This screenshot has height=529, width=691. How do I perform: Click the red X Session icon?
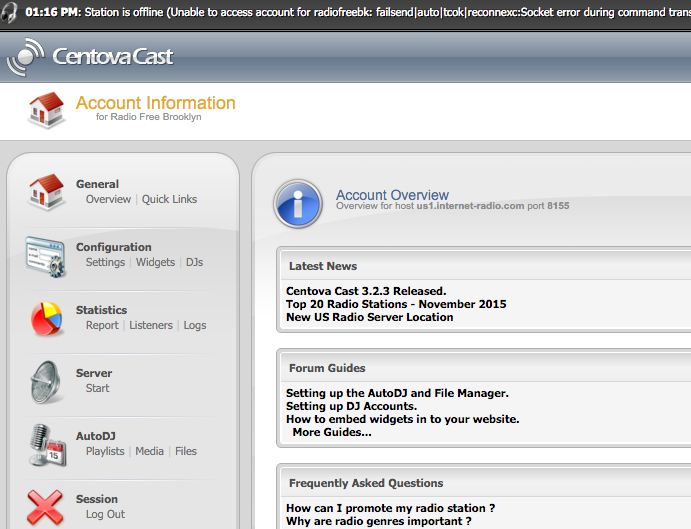coord(45,507)
